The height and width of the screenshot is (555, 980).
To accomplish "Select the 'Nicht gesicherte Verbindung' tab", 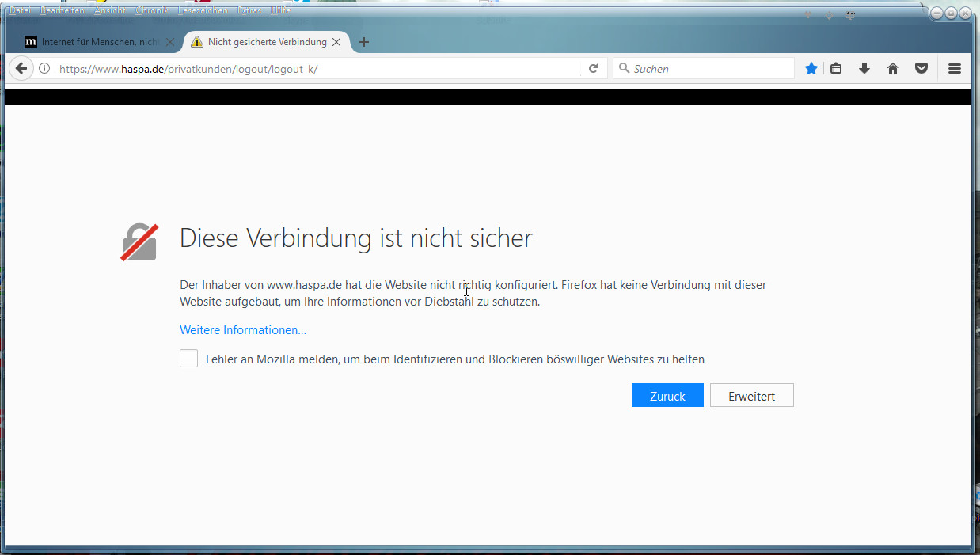I will tap(267, 42).
